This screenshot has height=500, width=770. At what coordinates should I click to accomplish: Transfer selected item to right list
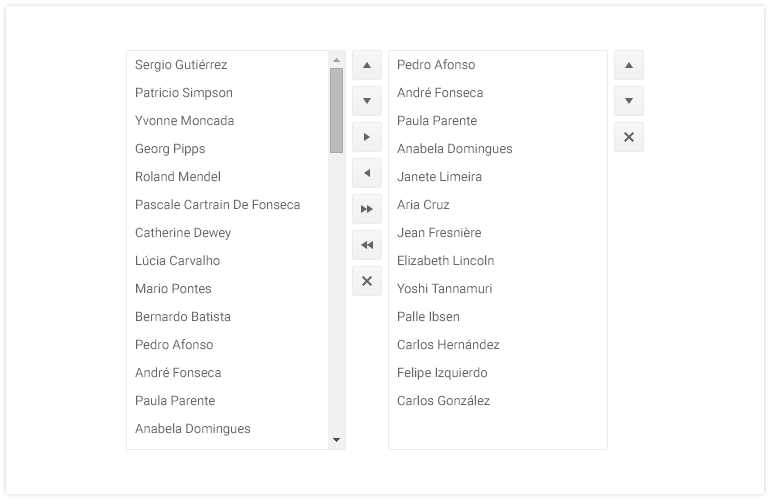pyautogui.click(x=367, y=137)
